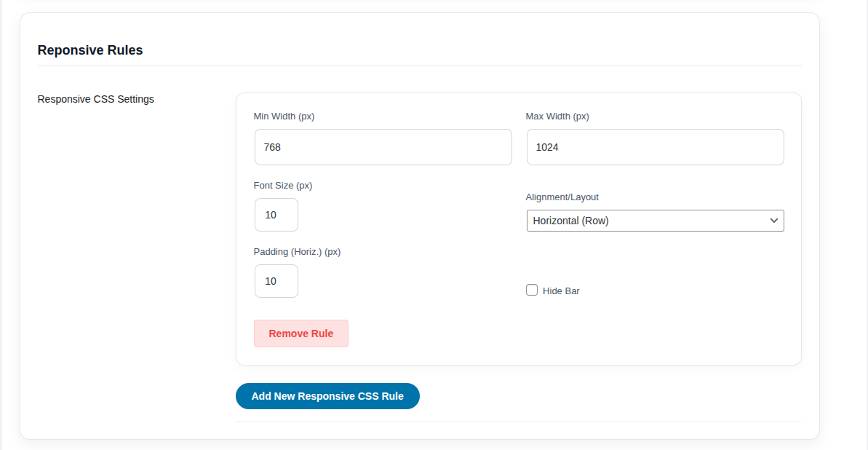Screen dimensions: 868x450
Task: Select the Font Size input box
Action: [x=276, y=215]
